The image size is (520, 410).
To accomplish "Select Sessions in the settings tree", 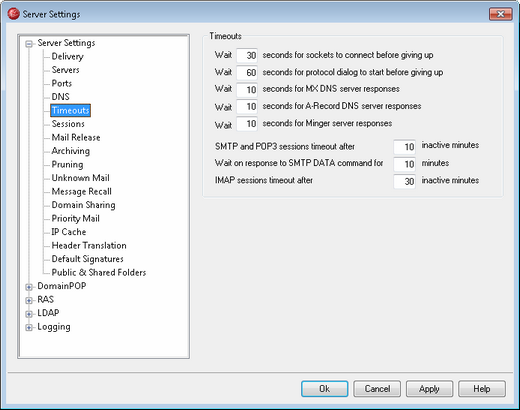I will pyautogui.click(x=68, y=124).
